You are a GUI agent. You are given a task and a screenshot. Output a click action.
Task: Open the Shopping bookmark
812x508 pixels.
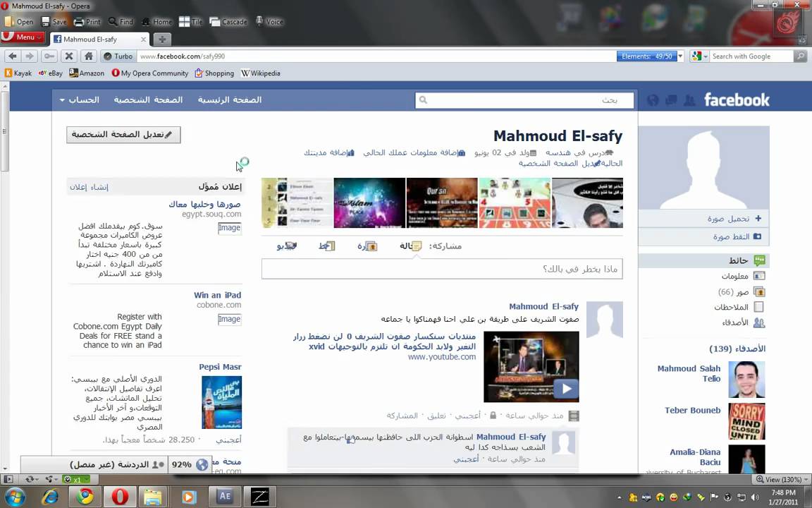click(214, 73)
